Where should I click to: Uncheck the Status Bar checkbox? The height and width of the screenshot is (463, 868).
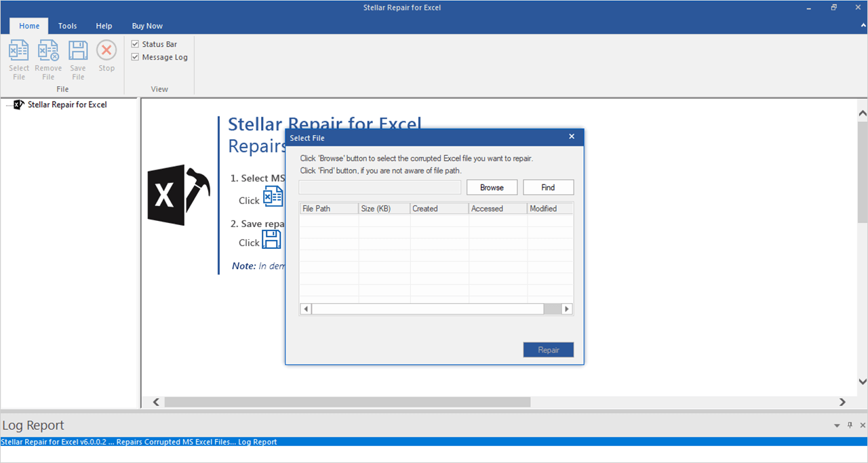tap(134, 44)
